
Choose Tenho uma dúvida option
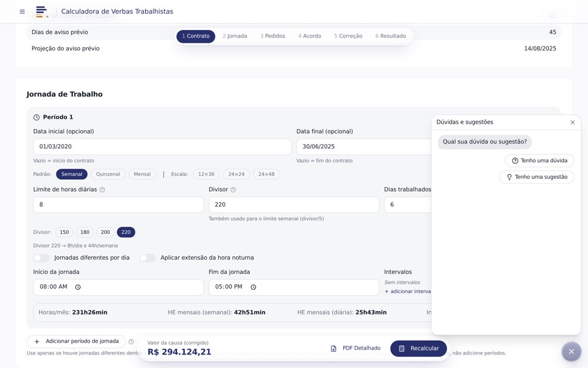click(539, 161)
